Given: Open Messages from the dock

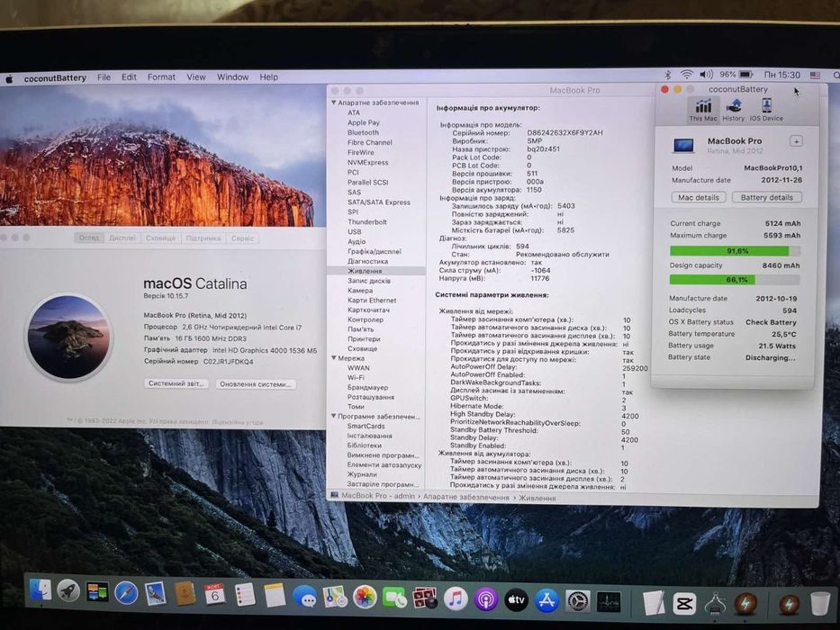Looking at the screenshot, I should pos(305,596).
